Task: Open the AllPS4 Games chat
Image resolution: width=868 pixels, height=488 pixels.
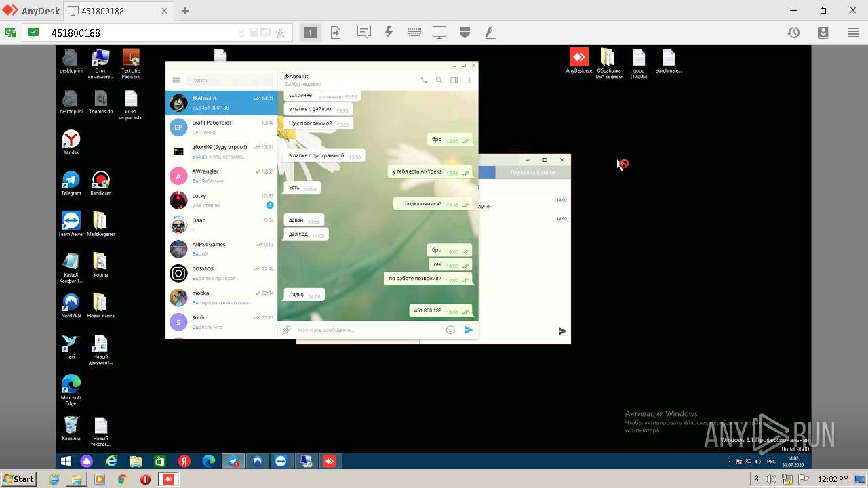Action: point(222,249)
